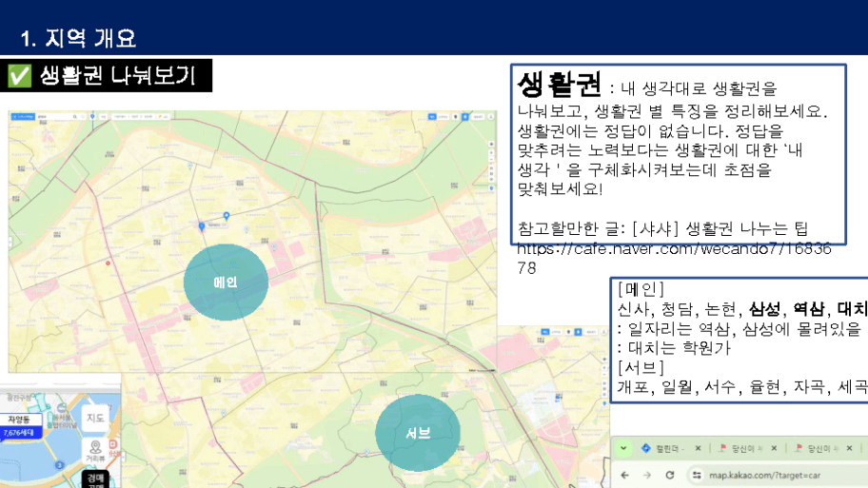Click [메인] label in text box
This screenshot has height=488, width=868.
point(641,289)
